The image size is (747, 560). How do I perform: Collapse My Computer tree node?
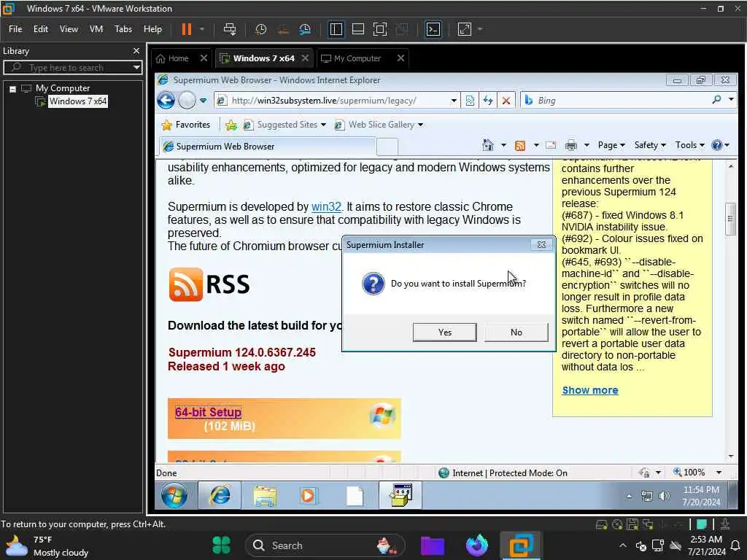click(x=13, y=88)
